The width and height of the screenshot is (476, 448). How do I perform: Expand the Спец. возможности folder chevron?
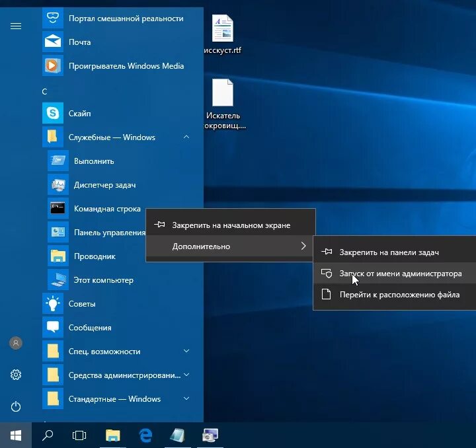pos(186,351)
